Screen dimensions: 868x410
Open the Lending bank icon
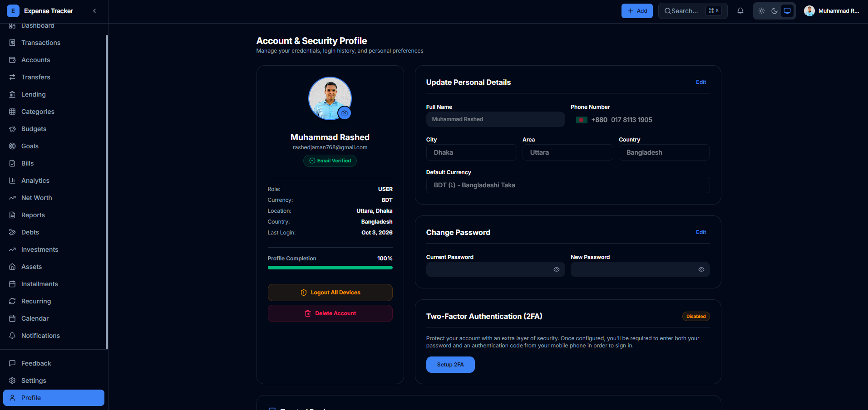12,94
